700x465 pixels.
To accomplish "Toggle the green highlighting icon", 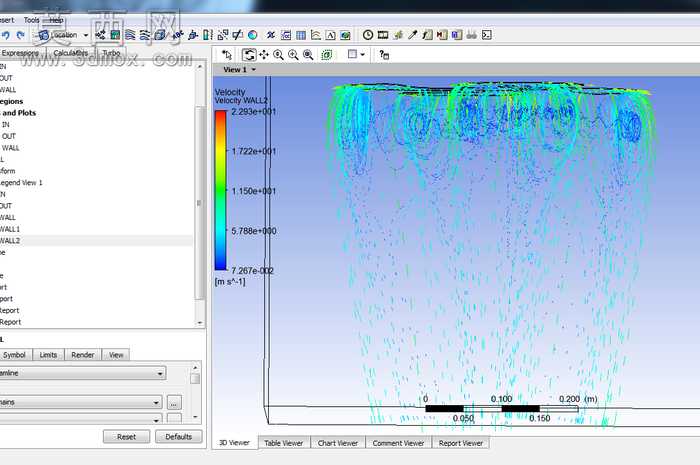I will click(x=327, y=55).
